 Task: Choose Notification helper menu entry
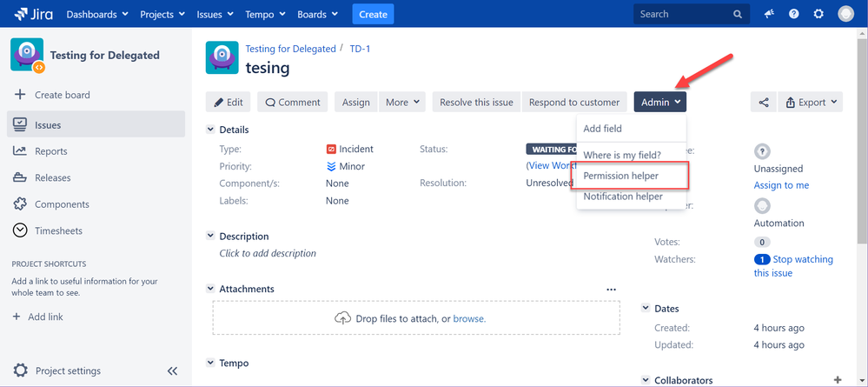pos(623,197)
